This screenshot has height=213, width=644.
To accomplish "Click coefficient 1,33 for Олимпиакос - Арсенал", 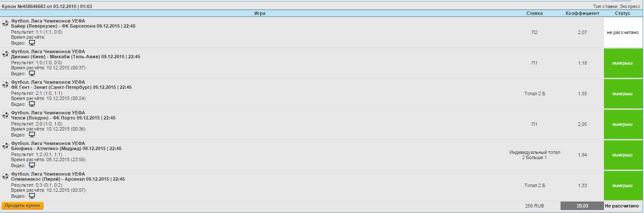I will (582, 185).
